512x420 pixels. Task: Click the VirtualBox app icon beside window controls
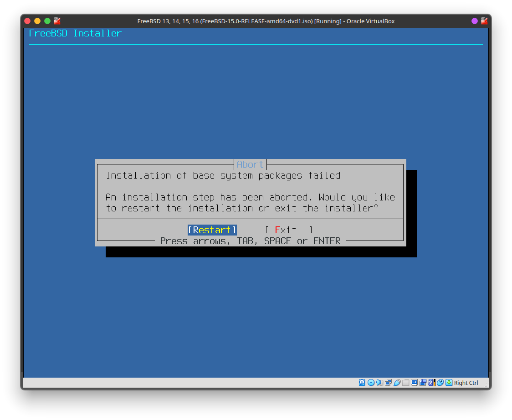pos(57,21)
